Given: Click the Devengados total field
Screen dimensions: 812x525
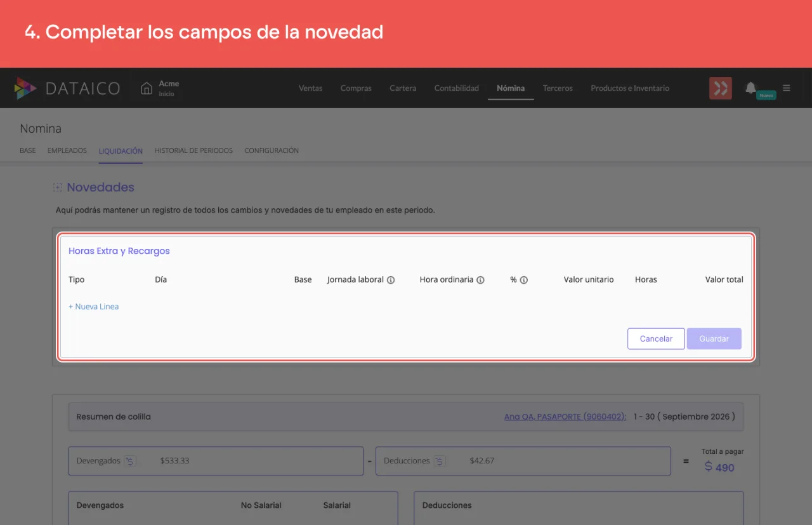Looking at the screenshot, I should pyautogui.click(x=216, y=461).
